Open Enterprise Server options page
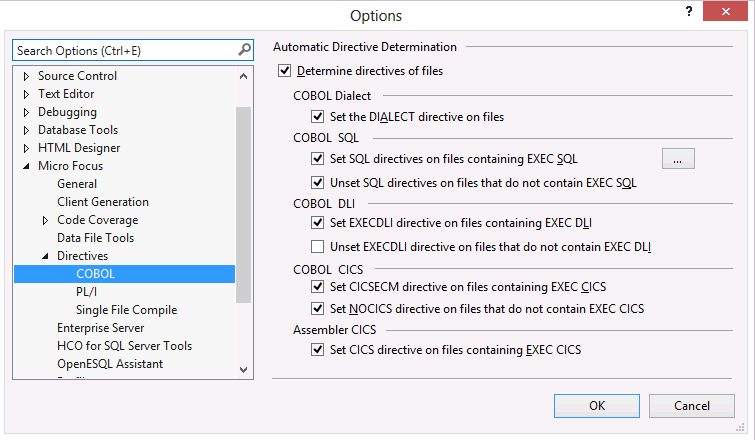755x440 pixels. pyautogui.click(x=100, y=328)
